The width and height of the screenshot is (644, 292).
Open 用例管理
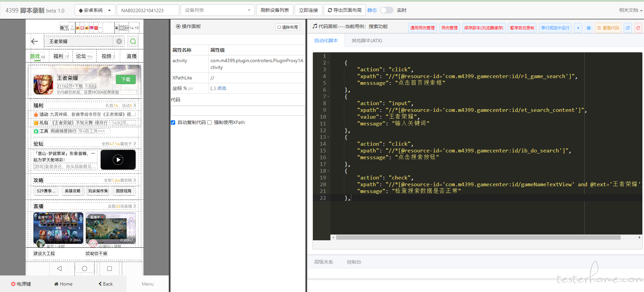(450, 28)
